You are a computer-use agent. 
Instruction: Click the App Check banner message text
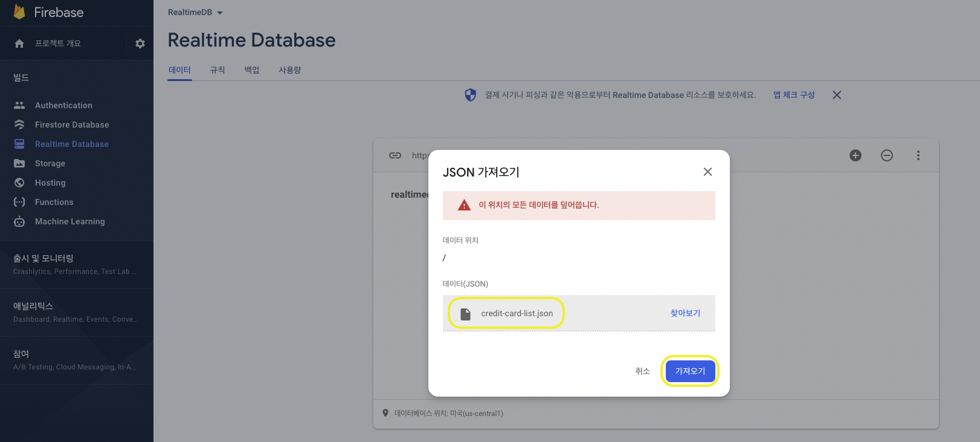coord(621,95)
